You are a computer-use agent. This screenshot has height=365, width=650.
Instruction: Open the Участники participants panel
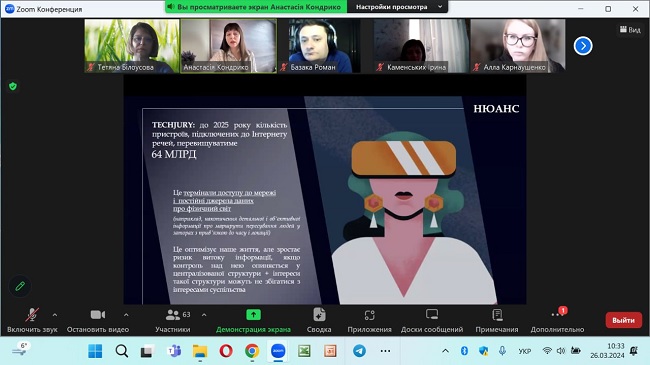172,321
